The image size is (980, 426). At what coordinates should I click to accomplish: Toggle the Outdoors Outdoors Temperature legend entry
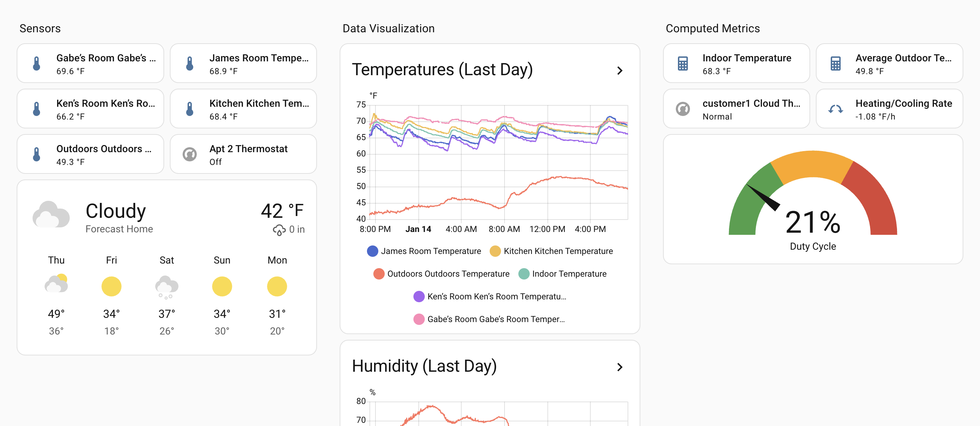pyautogui.click(x=441, y=274)
